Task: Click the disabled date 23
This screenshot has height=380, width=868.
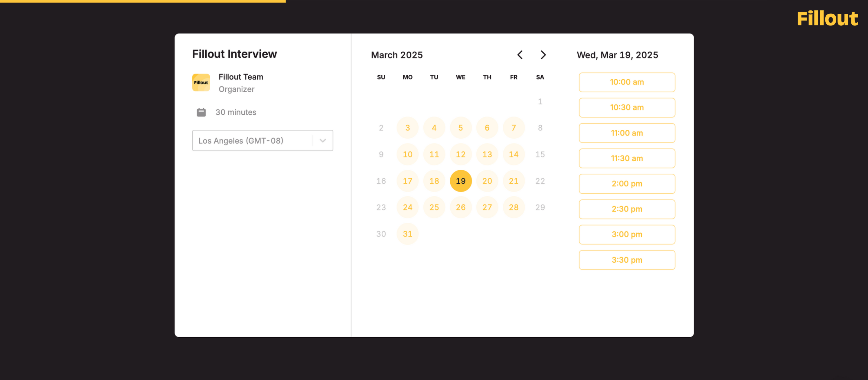Action: click(x=381, y=207)
